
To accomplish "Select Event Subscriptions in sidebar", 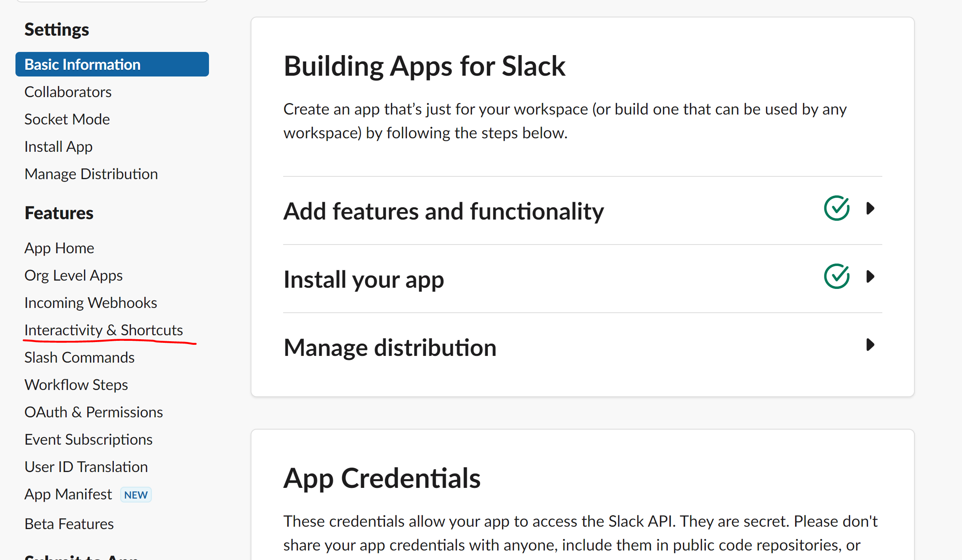I will tap(88, 440).
